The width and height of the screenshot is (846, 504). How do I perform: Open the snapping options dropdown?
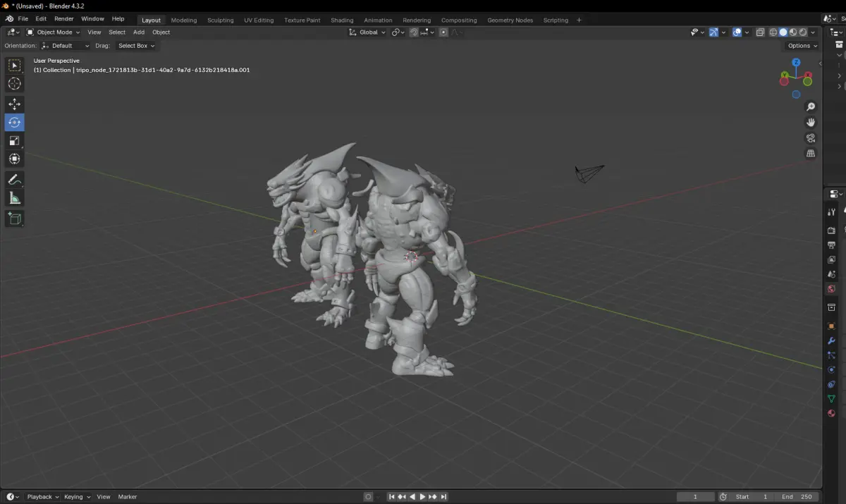(427, 32)
